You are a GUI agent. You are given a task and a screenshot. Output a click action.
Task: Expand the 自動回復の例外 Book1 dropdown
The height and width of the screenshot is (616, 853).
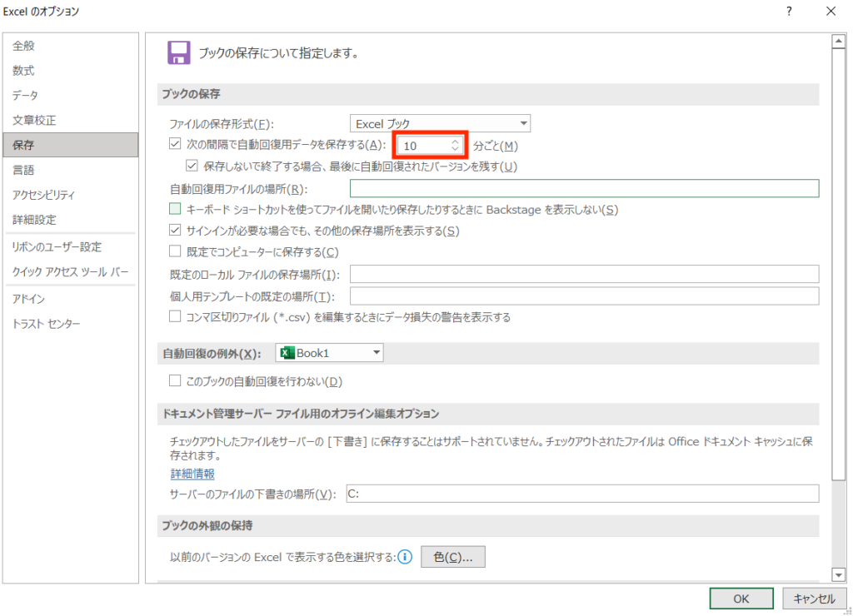tap(329, 353)
